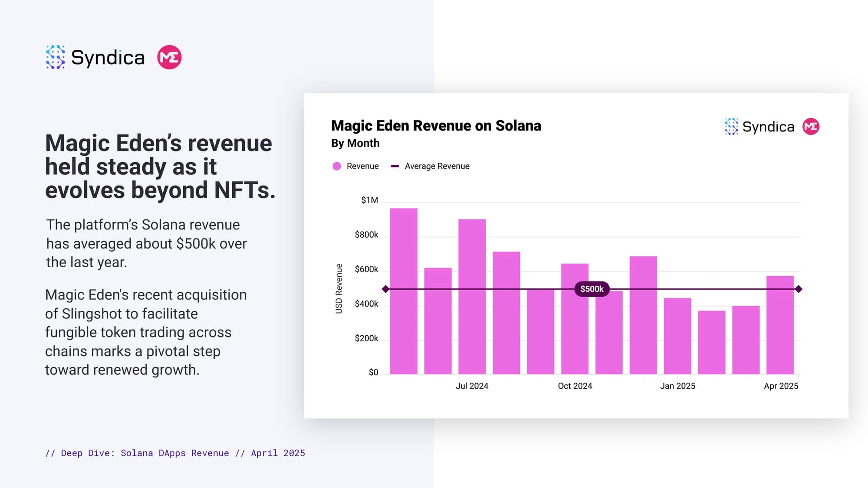
Task: Click the Oct 2024 axis label
Action: 575,386
